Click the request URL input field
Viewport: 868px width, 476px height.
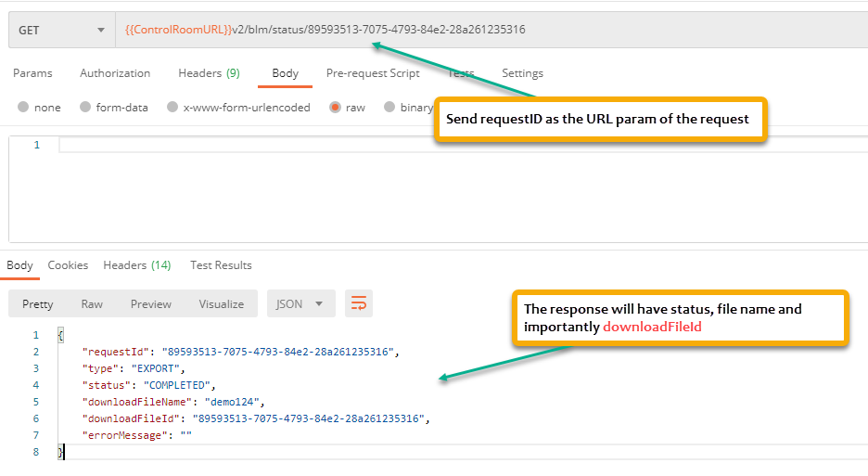[491, 30]
